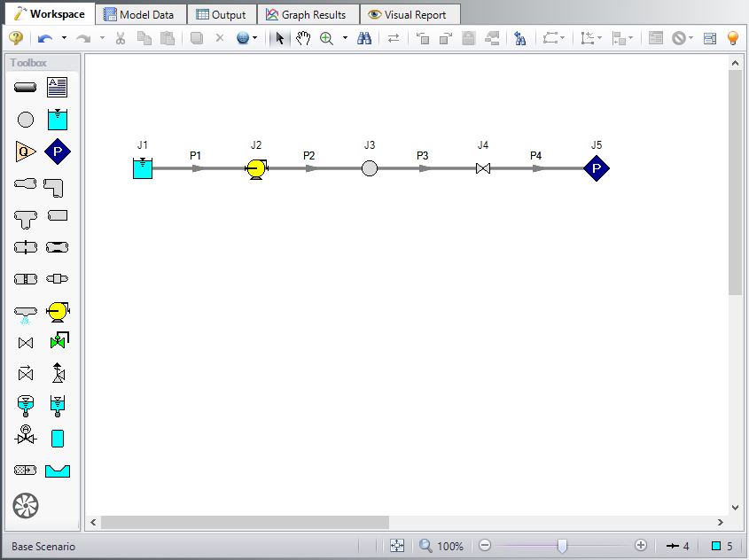Viewport: 749px width, 560px height.
Task: Pick the Valve junction from Toolbox
Action: pyautogui.click(x=26, y=343)
